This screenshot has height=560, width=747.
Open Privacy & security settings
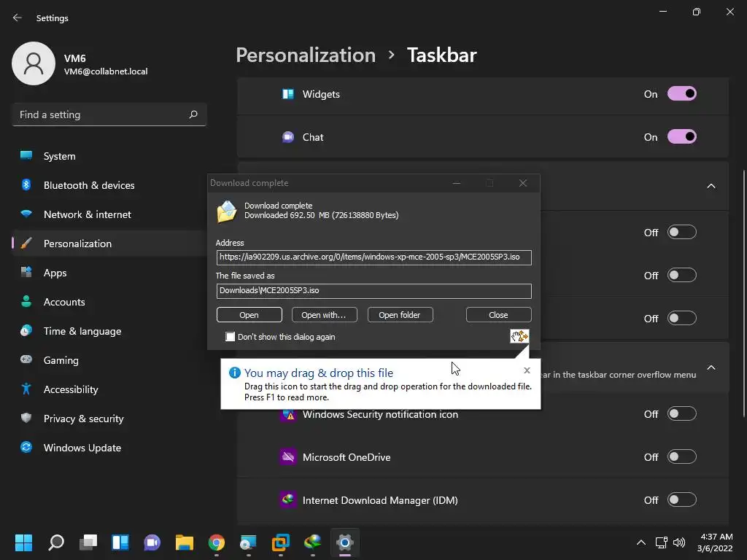[109, 419]
